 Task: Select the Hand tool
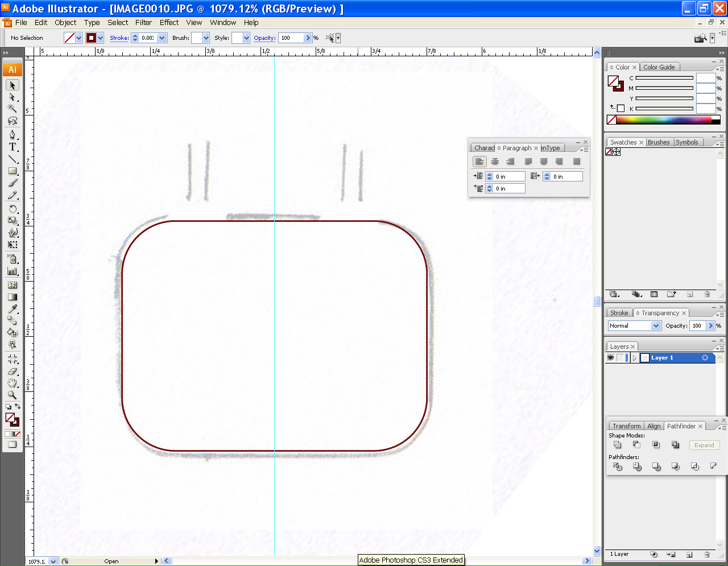(x=12, y=383)
